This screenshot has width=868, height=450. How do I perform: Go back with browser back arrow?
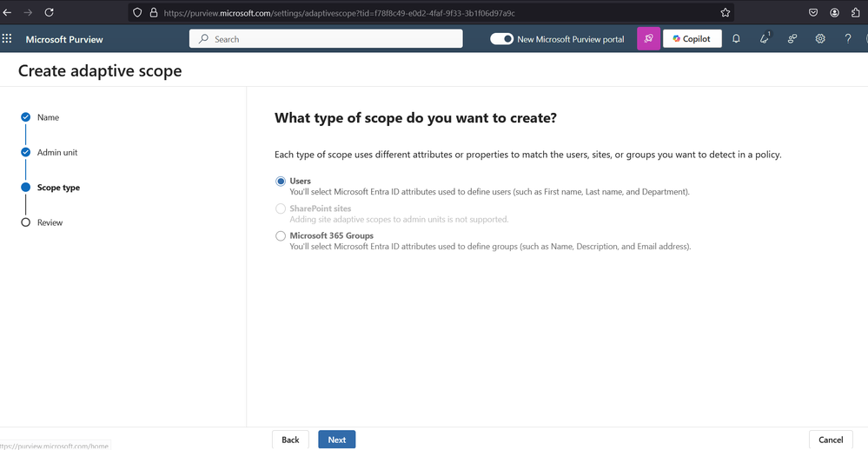pyautogui.click(x=7, y=12)
